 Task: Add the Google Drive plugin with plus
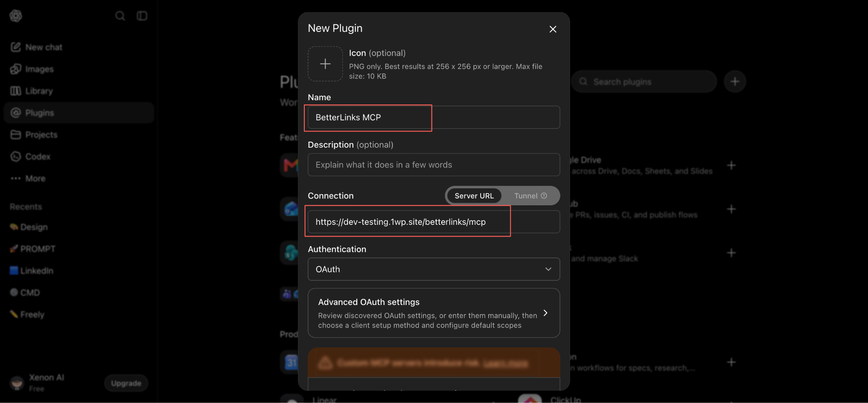click(732, 165)
